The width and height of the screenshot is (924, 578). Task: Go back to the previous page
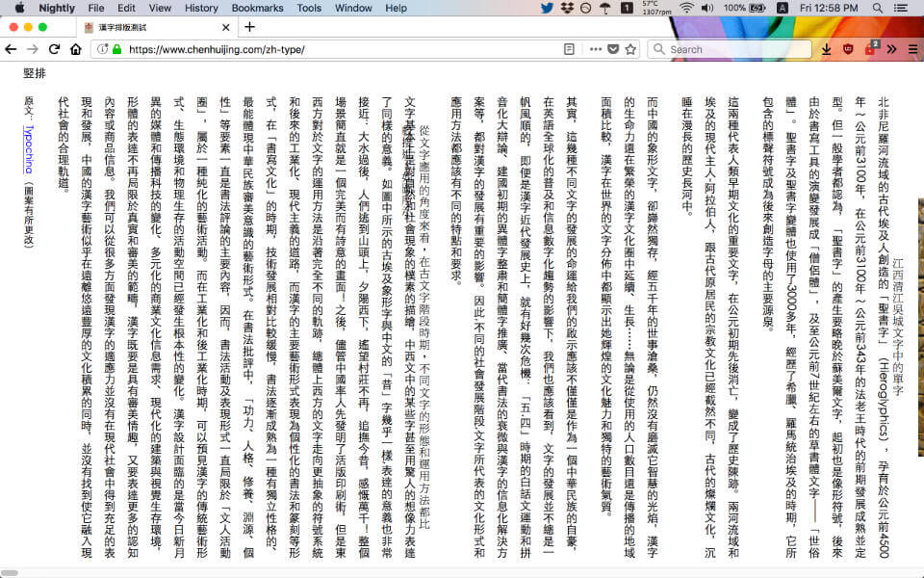tap(11, 49)
